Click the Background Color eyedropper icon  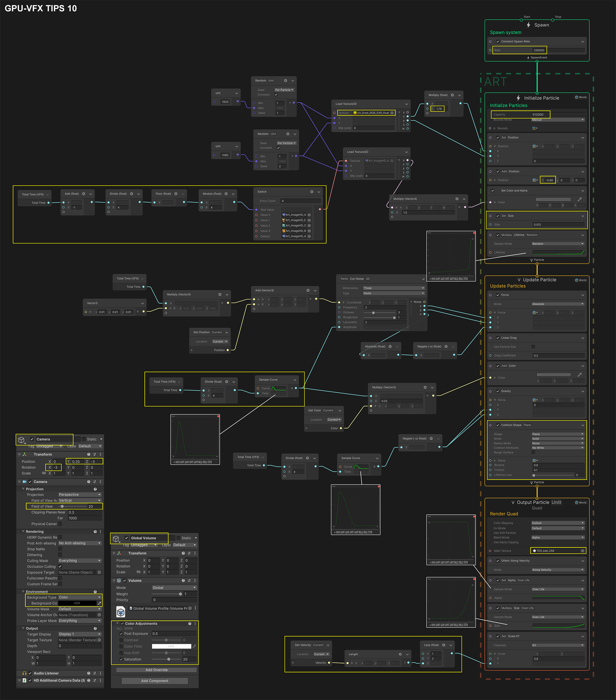click(x=100, y=603)
